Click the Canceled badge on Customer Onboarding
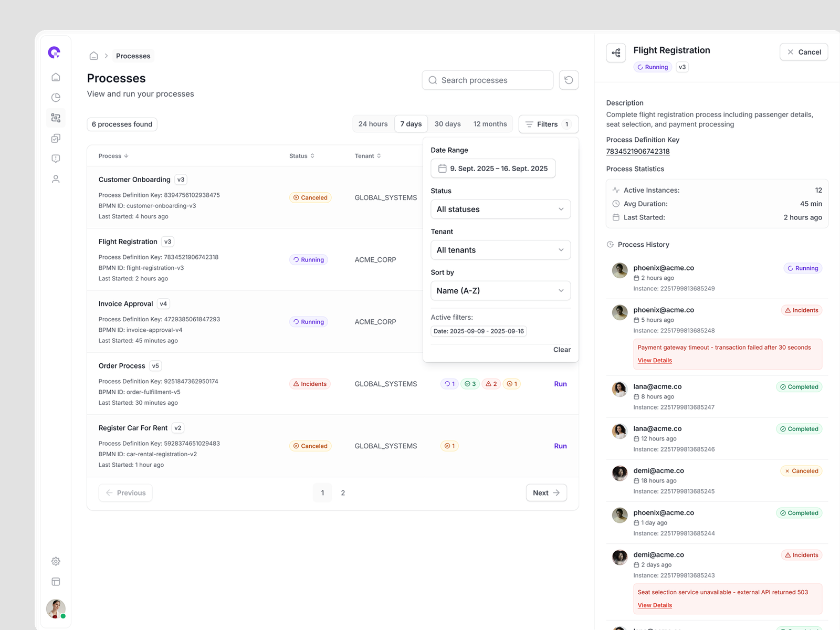The image size is (840, 630). click(x=310, y=197)
